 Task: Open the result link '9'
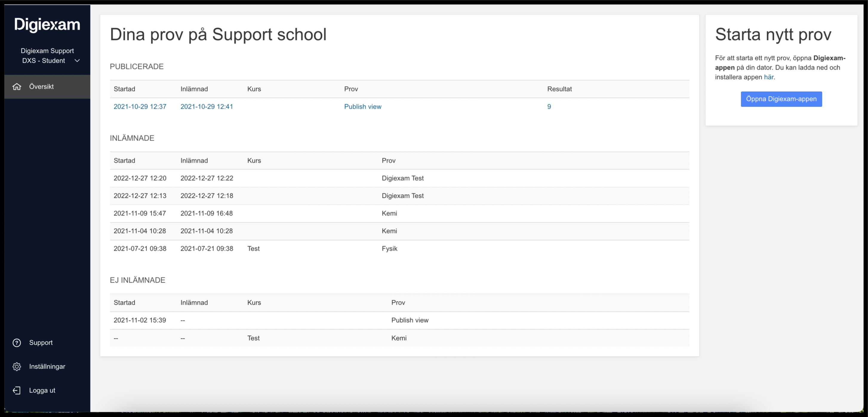pos(549,107)
